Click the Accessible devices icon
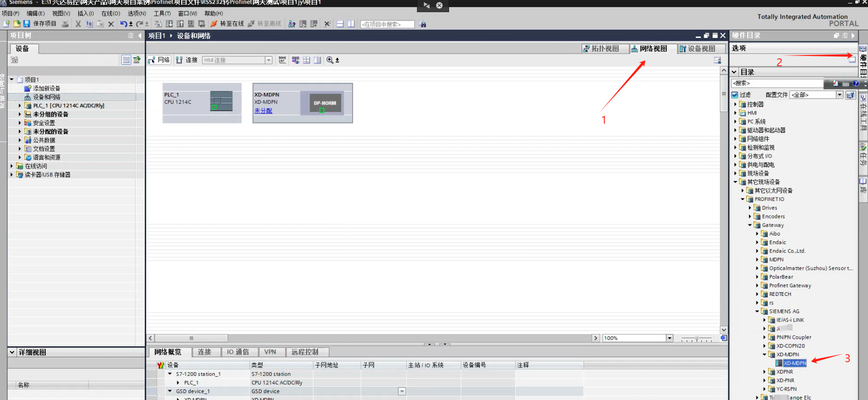The width and height of the screenshot is (868, 400). [292, 24]
